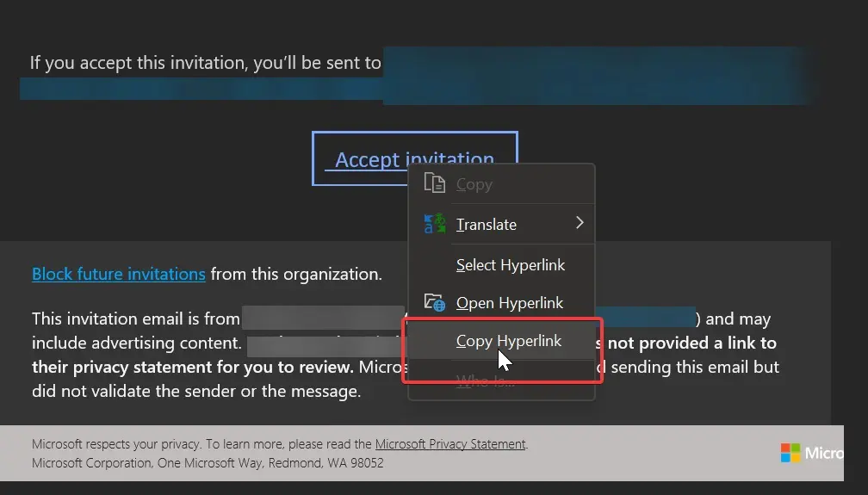The width and height of the screenshot is (868, 495).
Task: Choose Copy Hyperlink from the menu
Action: tap(501, 341)
